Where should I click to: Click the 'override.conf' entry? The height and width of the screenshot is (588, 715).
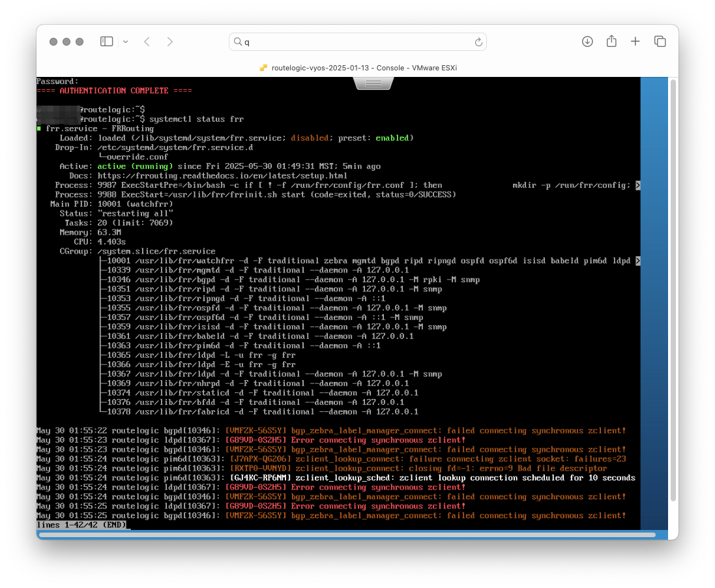[x=138, y=157]
